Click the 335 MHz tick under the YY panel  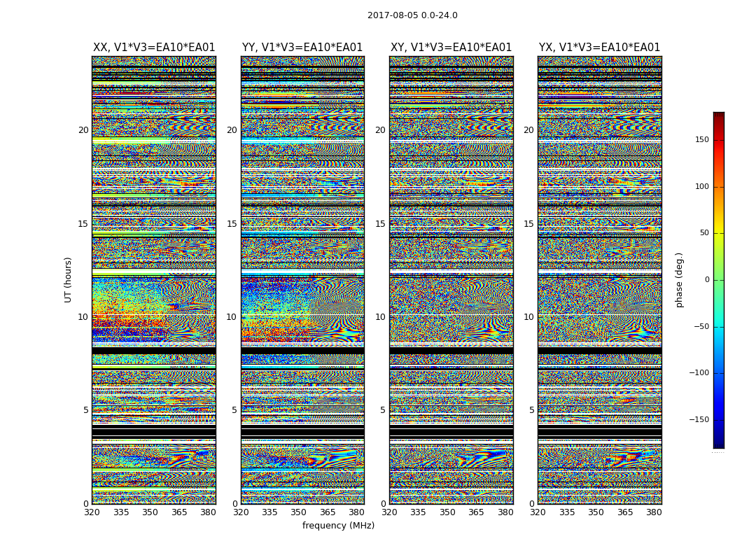coord(269,512)
